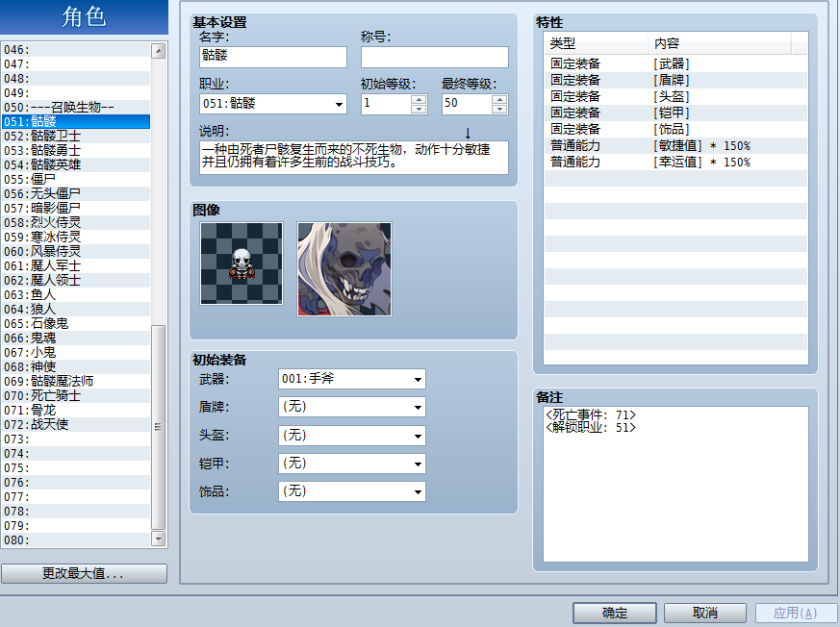Select 063:鱼人 in the actor list
Screen dimensions: 840x627
pos(76,294)
